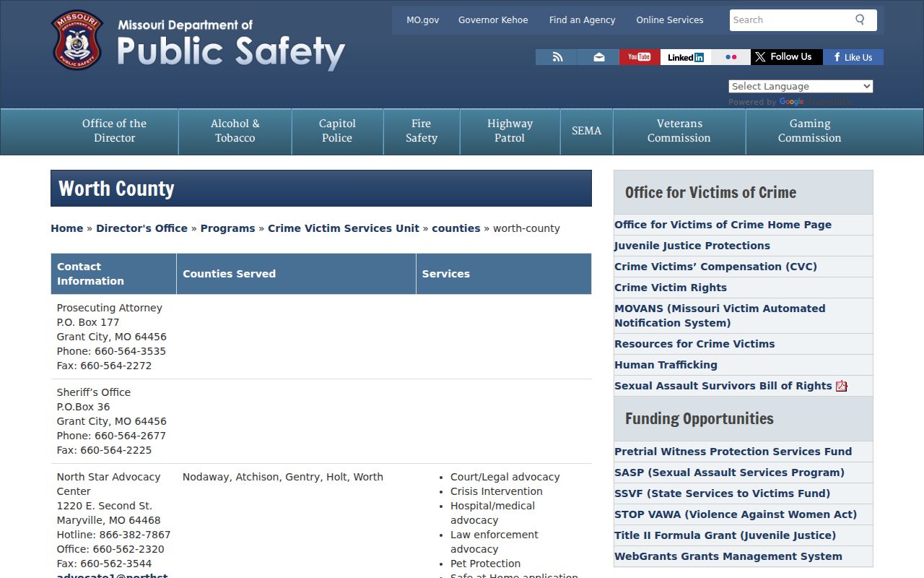Viewport: 924px width, 578px height.
Task: Open the Capitol Police menu
Action: (x=337, y=131)
